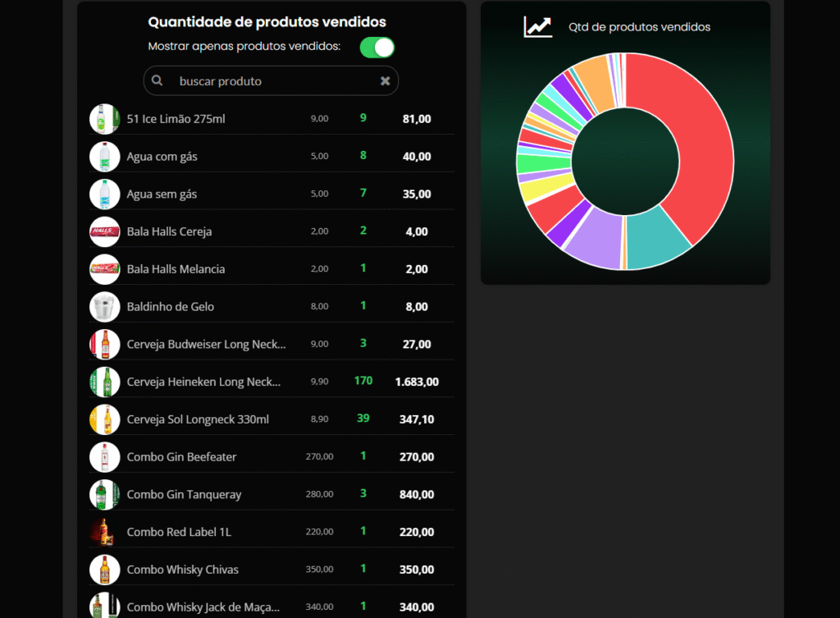This screenshot has width=840, height=618.
Task: Click the Cerveja Heineken Long Neck icon
Action: (x=104, y=382)
